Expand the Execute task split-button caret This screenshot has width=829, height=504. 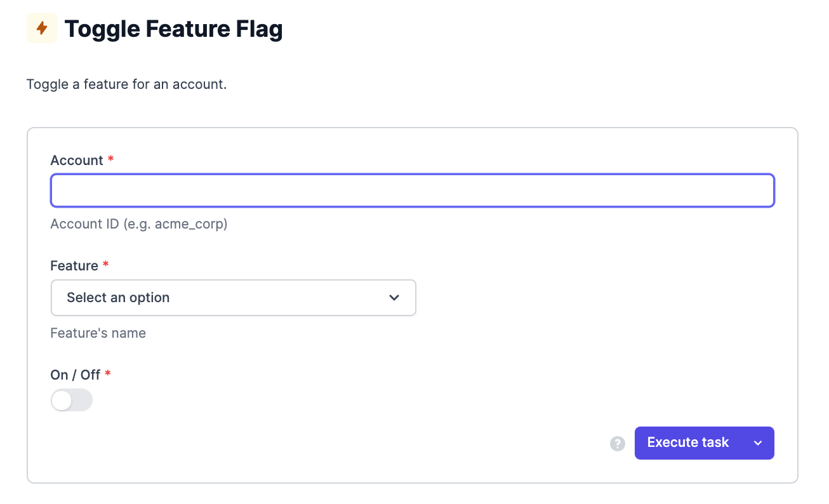click(758, 443)
